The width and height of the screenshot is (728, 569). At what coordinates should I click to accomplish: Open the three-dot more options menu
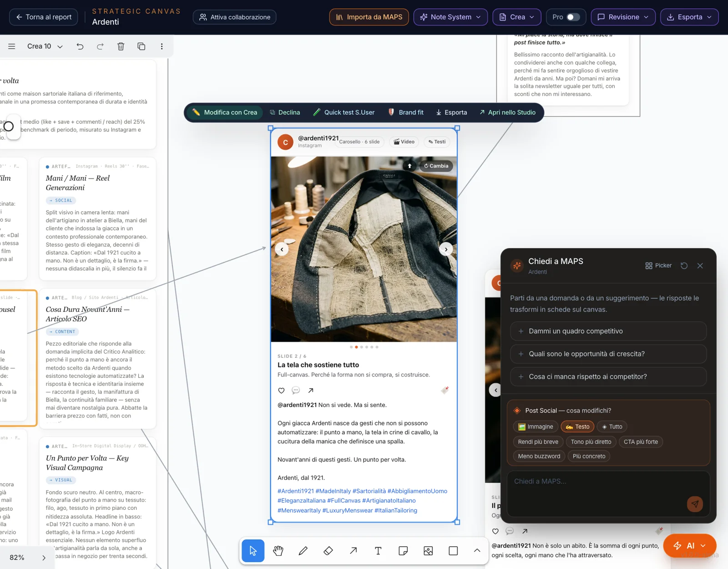tap(162, 46)
